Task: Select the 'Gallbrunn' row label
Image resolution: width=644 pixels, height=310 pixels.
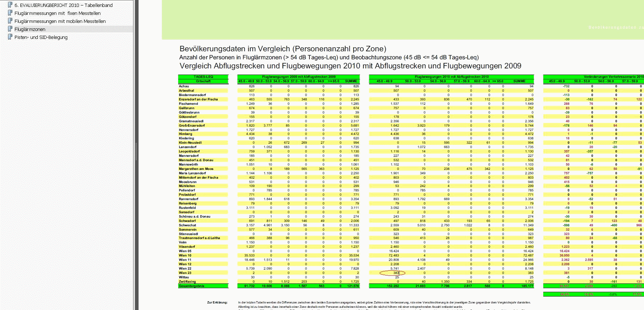Action: 187,108
